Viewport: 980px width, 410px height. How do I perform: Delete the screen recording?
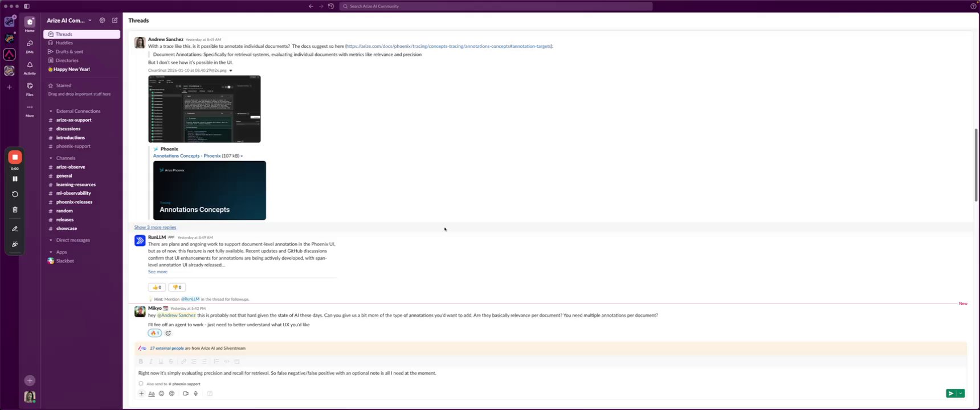point(15,210)
